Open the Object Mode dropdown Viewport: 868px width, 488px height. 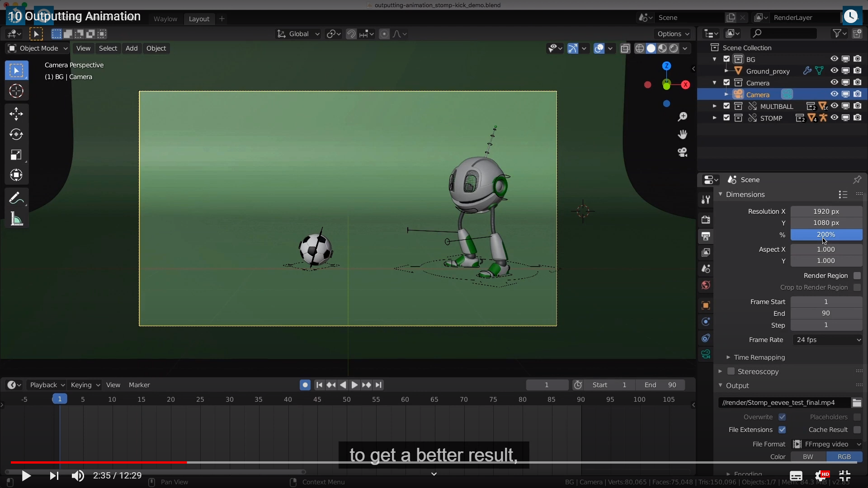click(38, 48)
